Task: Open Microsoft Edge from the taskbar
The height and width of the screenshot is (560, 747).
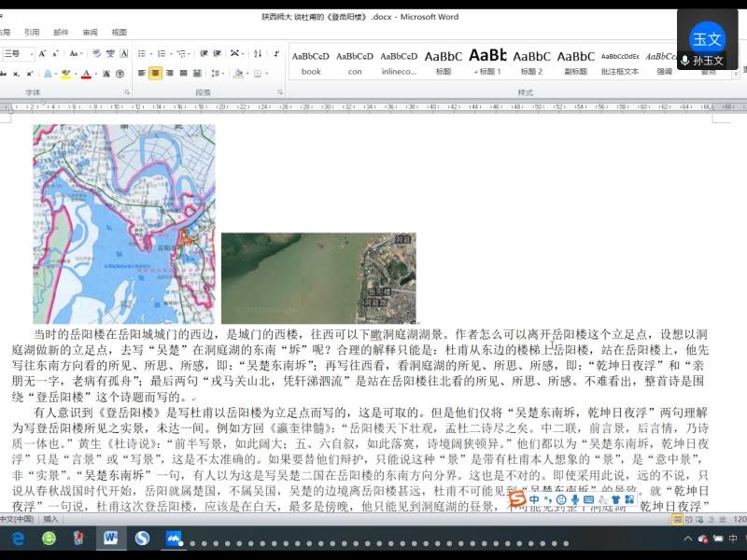Action: [18, 539]
